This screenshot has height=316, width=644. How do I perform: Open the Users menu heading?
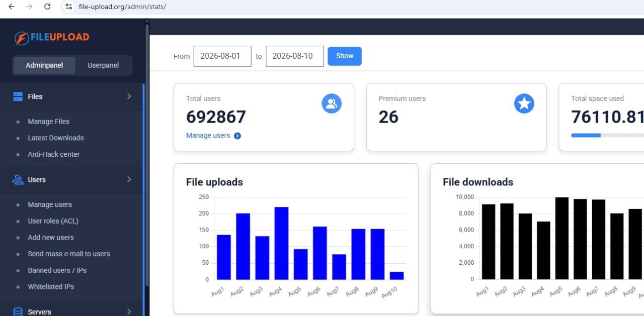click(37, 179)
